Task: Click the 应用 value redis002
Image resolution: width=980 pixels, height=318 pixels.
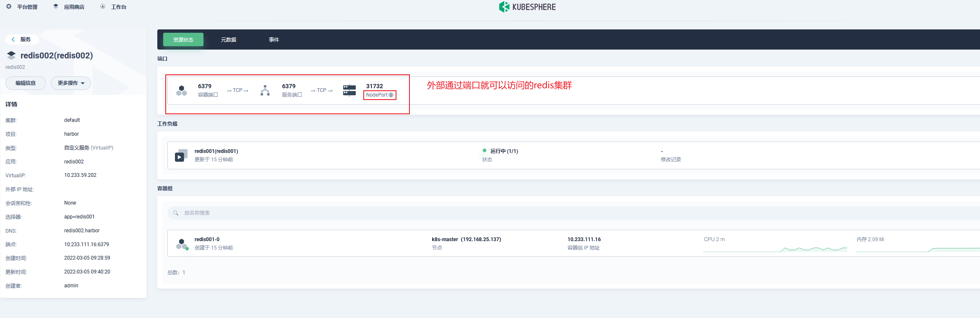Action: (x=74, y=162)
